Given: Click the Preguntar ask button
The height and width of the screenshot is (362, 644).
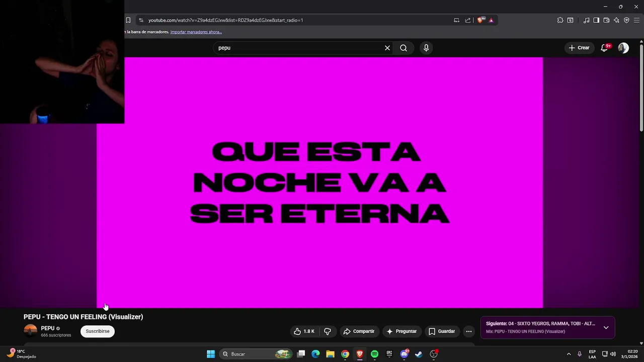Looking at the screenshot, I should [401, 331].
